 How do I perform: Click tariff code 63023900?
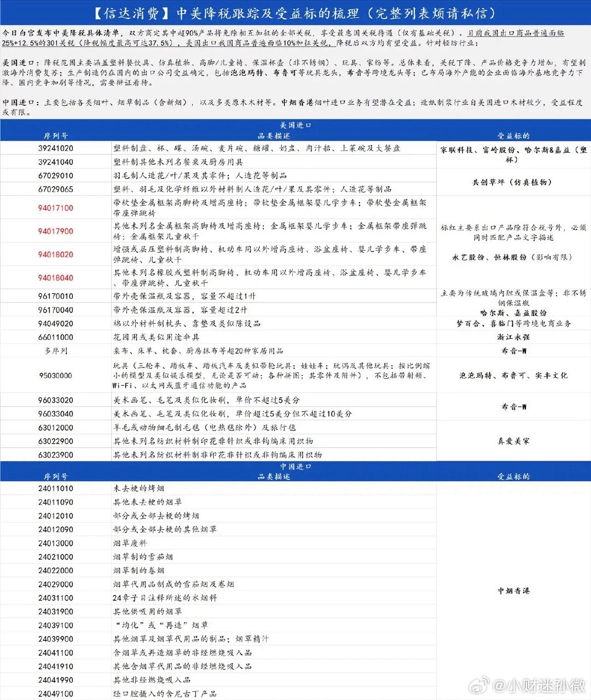[56, 455]
